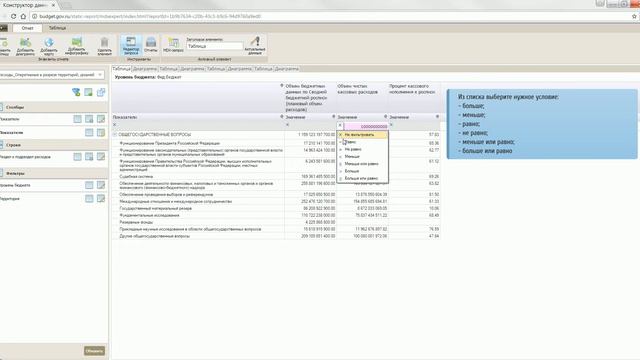Click the filter x next to the pink input
The width and height of the screenshot is (640, 360).
pos(340,126)
